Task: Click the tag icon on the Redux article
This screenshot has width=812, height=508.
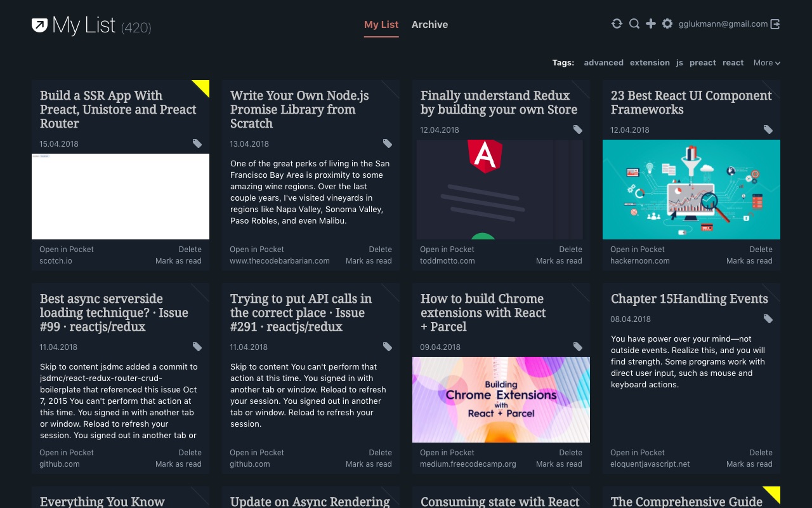Action: 578,130
